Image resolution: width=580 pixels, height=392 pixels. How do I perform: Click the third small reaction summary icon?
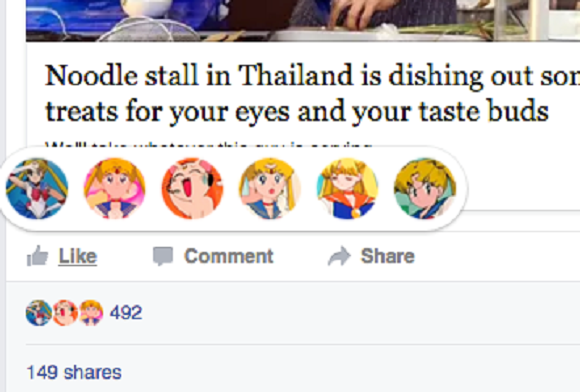91,313
